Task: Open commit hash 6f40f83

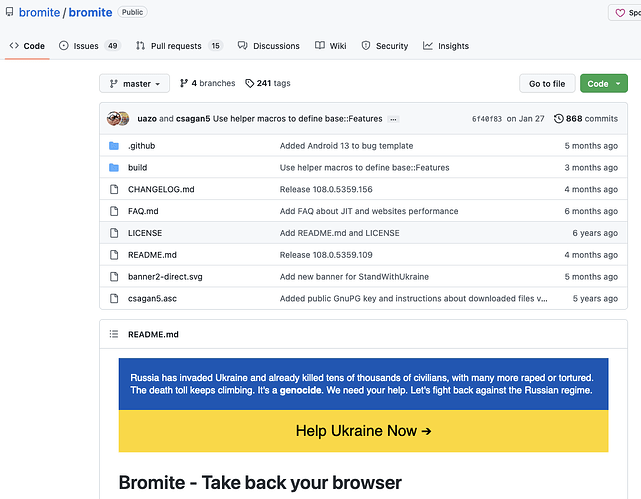Action: 486,119
